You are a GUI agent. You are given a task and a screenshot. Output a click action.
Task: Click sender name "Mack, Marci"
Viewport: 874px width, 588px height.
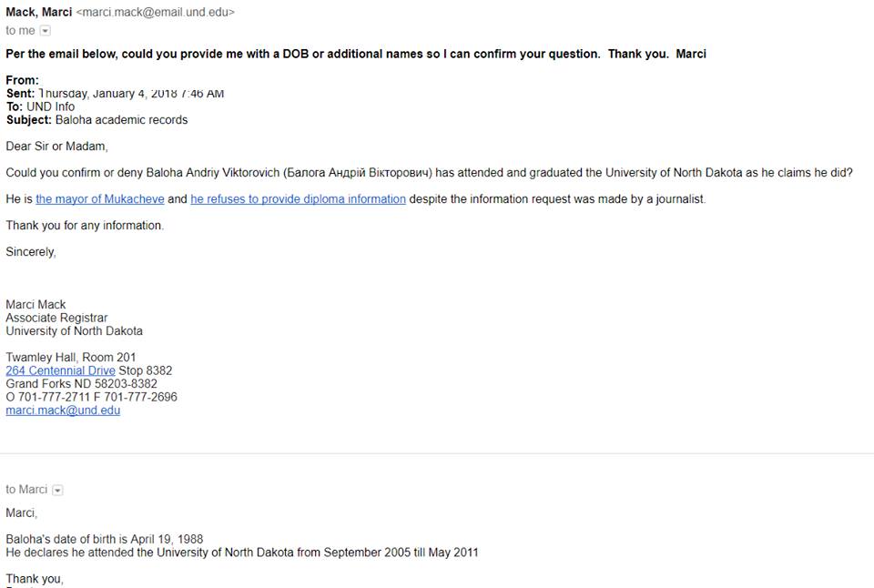pos(39,12)
